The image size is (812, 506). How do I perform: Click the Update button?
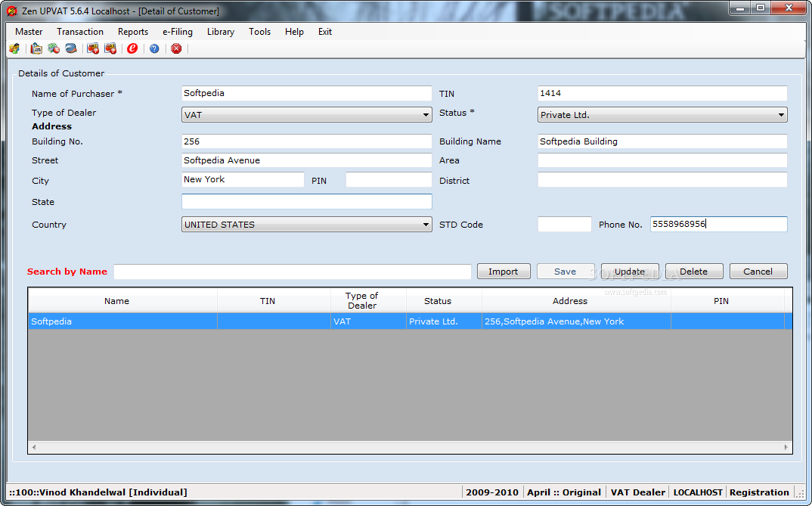point(630,272)
